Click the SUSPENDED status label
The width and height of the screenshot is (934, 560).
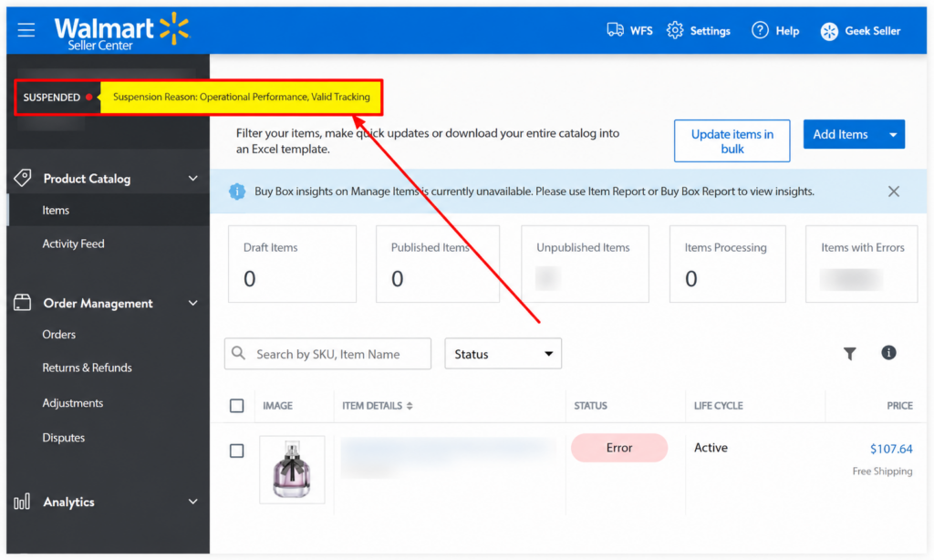[51, 97]
